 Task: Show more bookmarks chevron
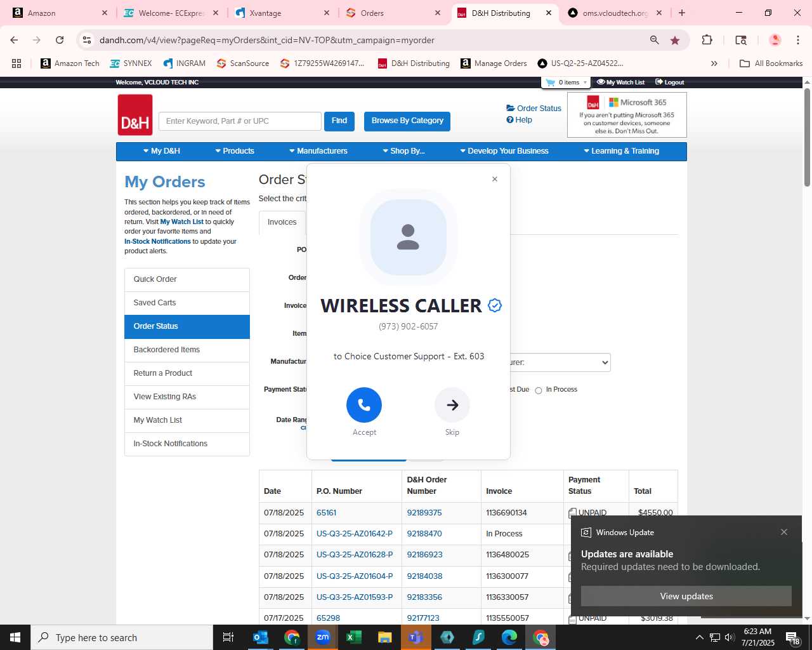coord(714,63)
